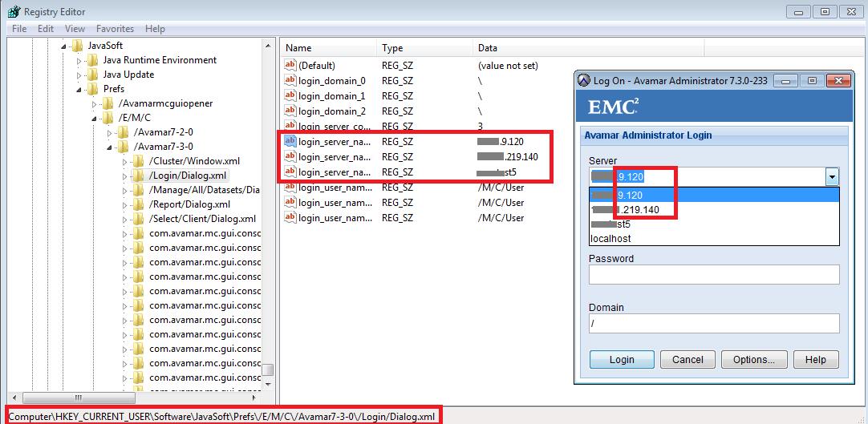Viewport: 868px width, 424px height.
Task: Click the tree horizontal scroll right arrow
Action: click(254, 398)
